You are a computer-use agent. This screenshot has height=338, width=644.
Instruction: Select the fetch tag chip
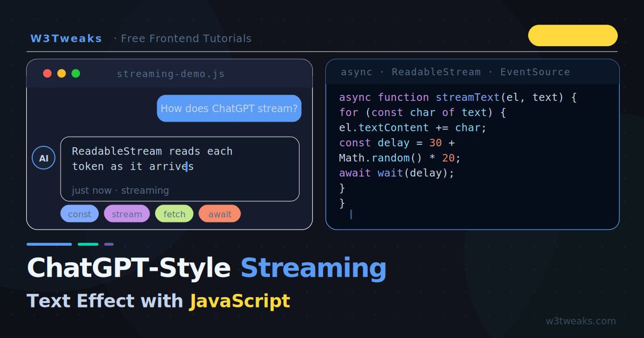[x=174, y=214]
